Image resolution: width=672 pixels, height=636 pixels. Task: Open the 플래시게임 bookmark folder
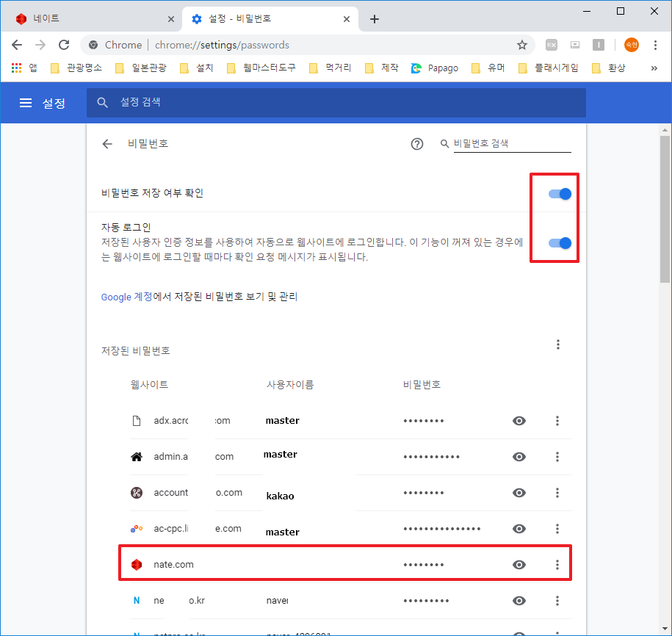pos(548,68)
